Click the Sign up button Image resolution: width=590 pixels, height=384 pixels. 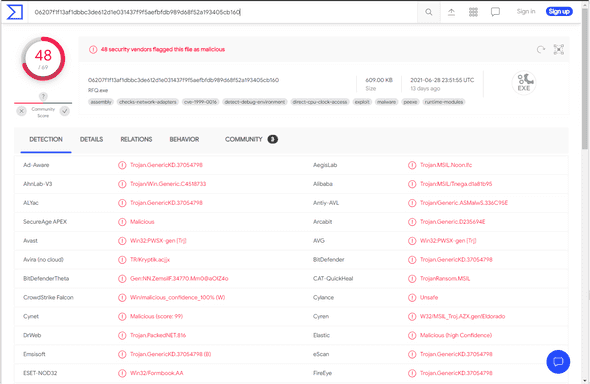(x=559, y=12)
